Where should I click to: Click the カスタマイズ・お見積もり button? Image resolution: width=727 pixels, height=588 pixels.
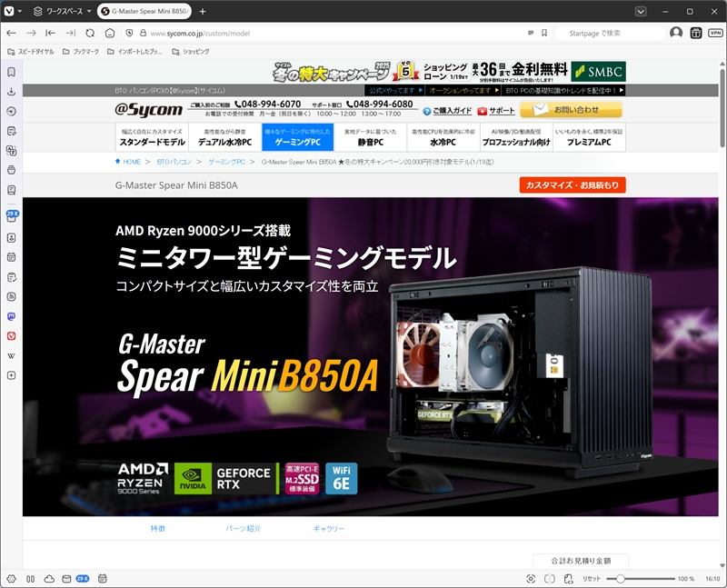pos(573,185)
